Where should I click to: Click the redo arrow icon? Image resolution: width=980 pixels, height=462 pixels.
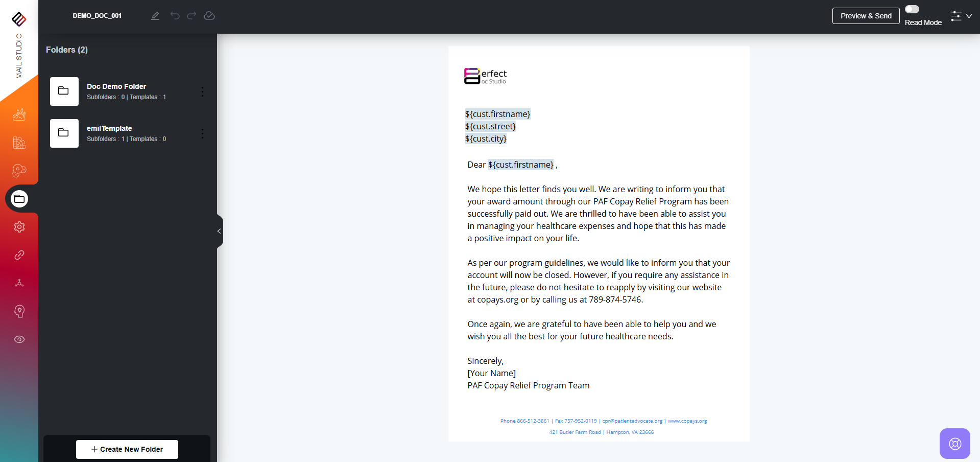192,16
